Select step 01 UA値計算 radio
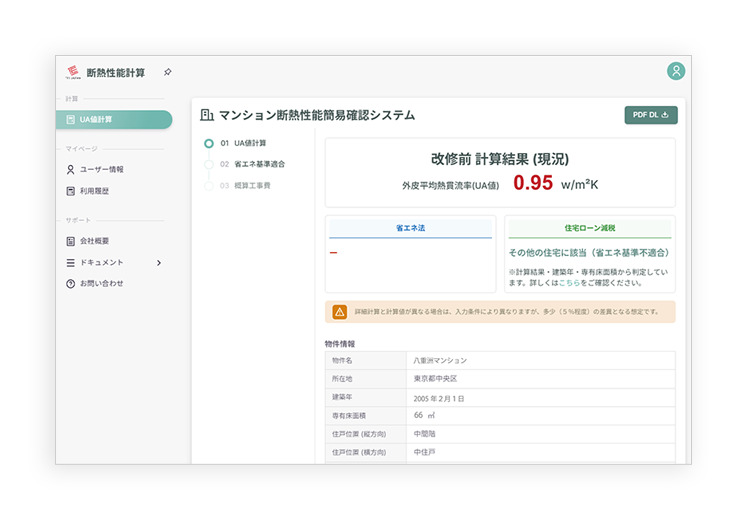 coord(208,143)
